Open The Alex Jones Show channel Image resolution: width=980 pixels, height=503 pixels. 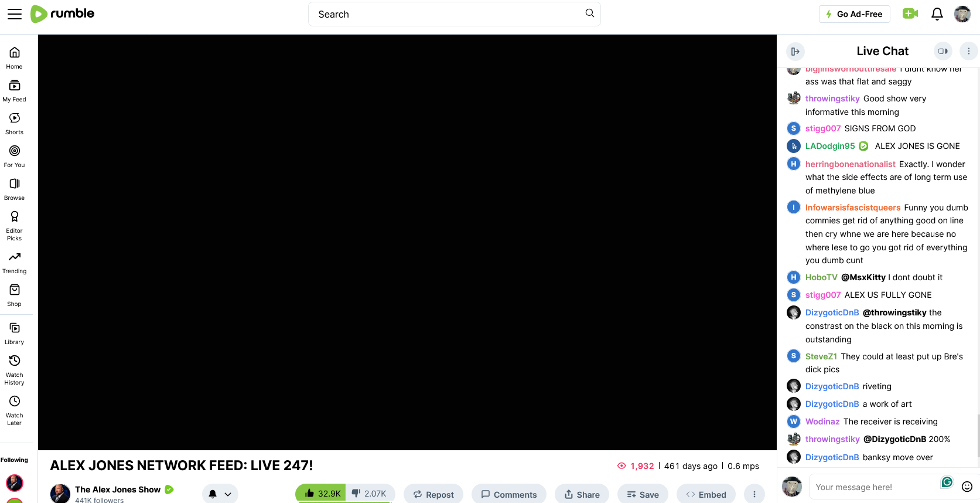118,490
